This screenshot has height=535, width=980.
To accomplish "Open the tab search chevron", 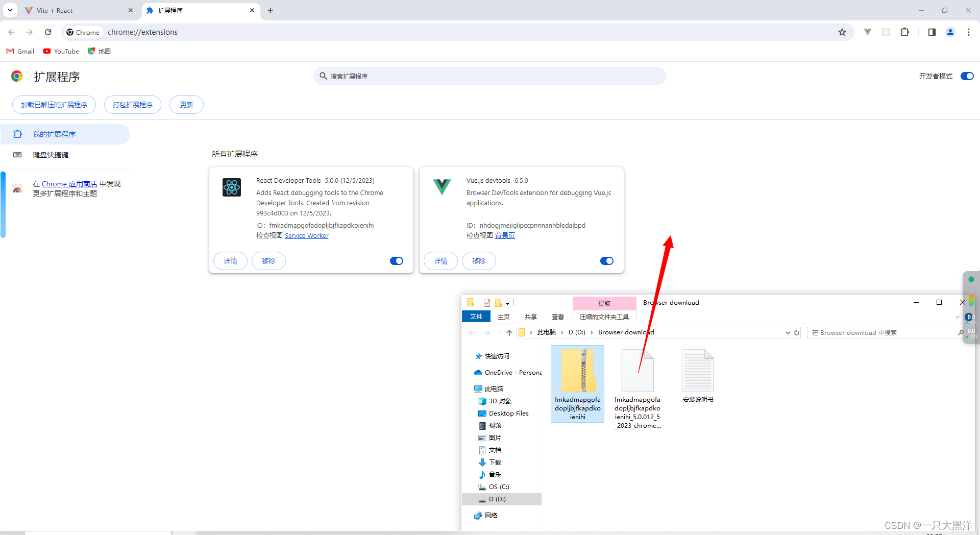I will coord(10,10).
